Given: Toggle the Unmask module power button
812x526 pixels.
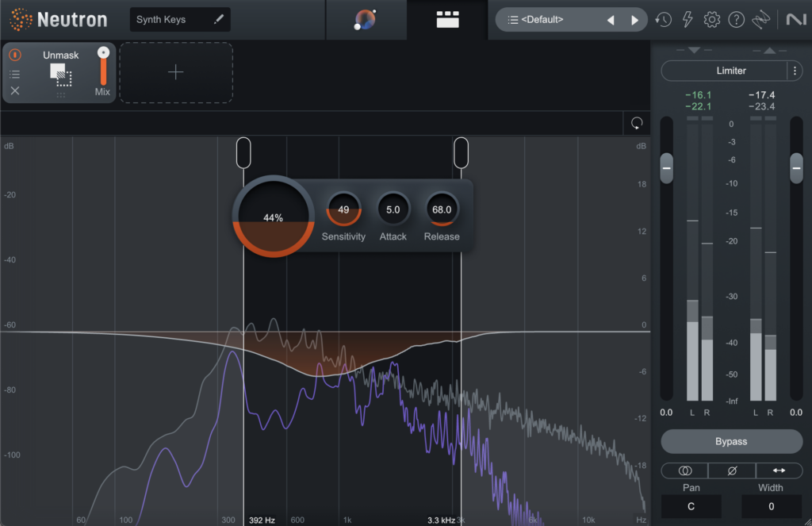Looking at the screenshot, I should coord(15,55).
